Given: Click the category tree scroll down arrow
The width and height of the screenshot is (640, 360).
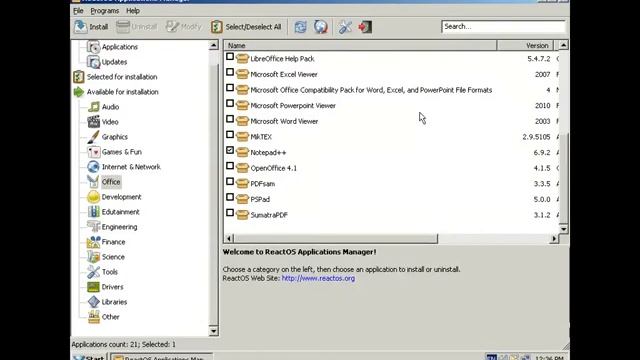Looking at the screenshot, I should click(x=213, y=331).
